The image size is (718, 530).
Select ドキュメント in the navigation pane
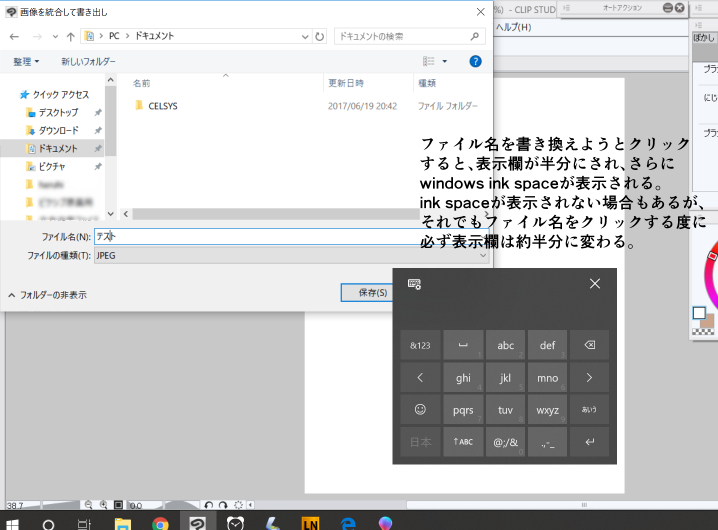(58, 148)
